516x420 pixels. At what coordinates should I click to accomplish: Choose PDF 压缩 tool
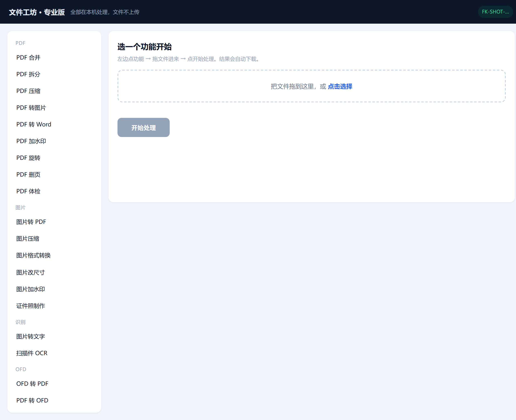point(54,91)
